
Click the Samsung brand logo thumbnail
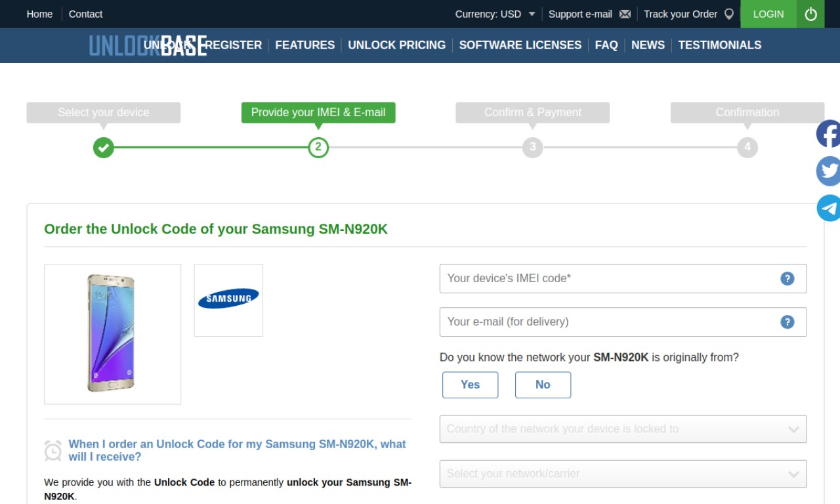(x=228, y=300)
